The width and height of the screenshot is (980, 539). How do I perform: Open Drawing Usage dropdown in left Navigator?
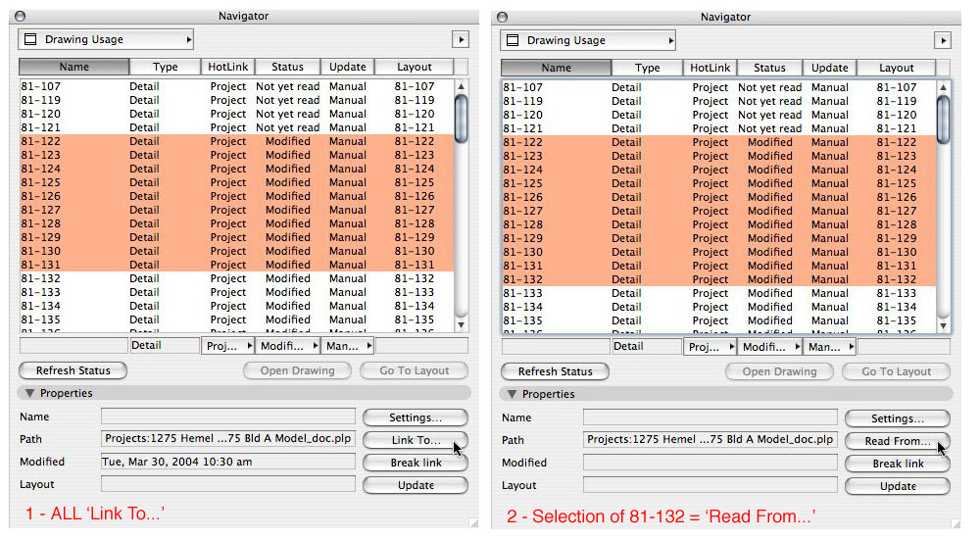(106, 39)
